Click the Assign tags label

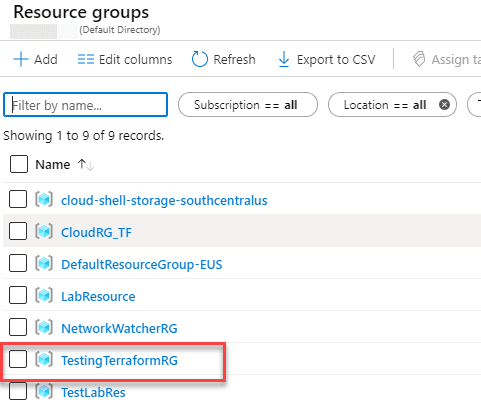(x=456, y=60)
